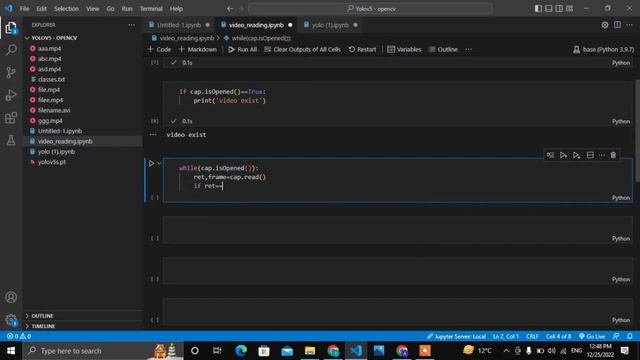Select kernel base (Python 3.9.7)
640x360 pixels.
[604, 49]
